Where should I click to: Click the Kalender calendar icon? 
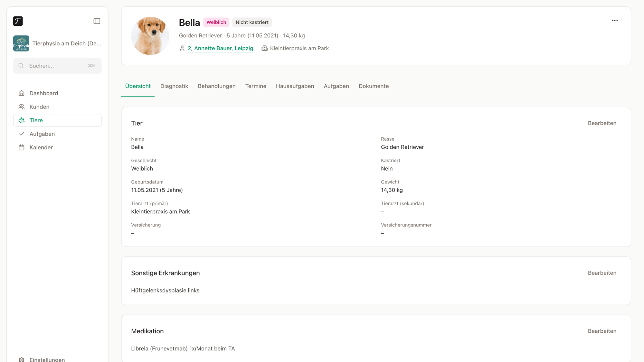[x=22, y=147]
